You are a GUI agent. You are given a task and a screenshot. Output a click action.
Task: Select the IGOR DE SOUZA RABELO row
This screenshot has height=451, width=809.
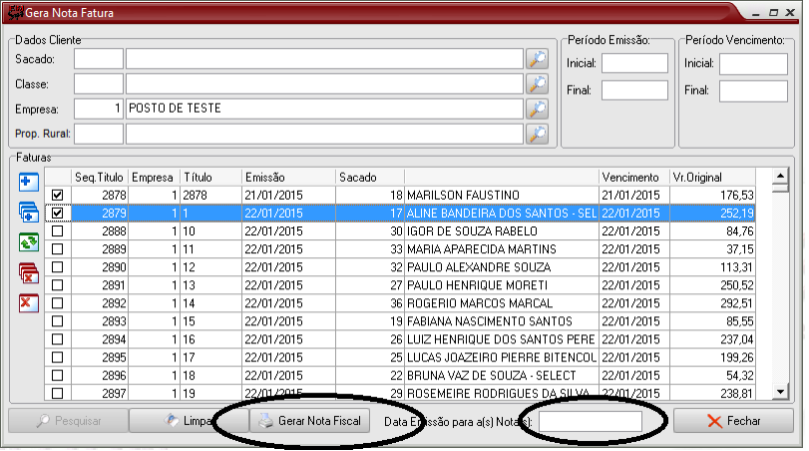tap(400, 231)
